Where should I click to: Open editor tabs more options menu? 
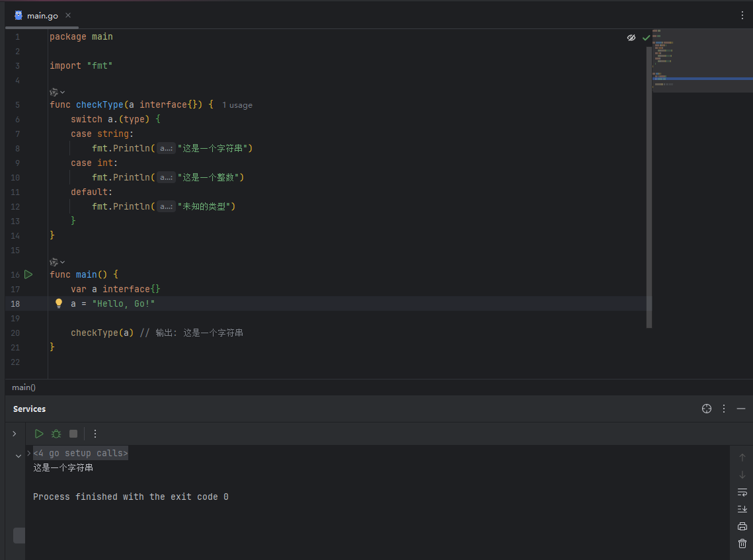pyautogui.click(x=742, y=15)
